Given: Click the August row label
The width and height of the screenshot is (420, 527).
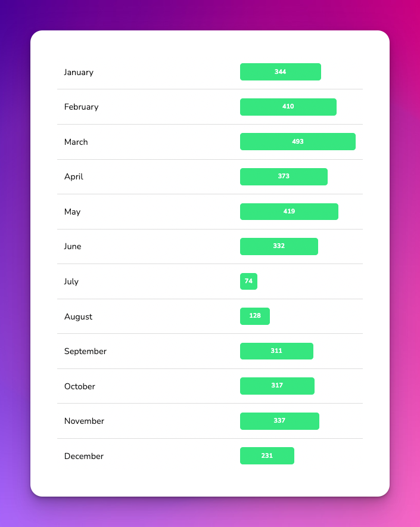Looking at the screenshot, I should [x=78, y=317].
